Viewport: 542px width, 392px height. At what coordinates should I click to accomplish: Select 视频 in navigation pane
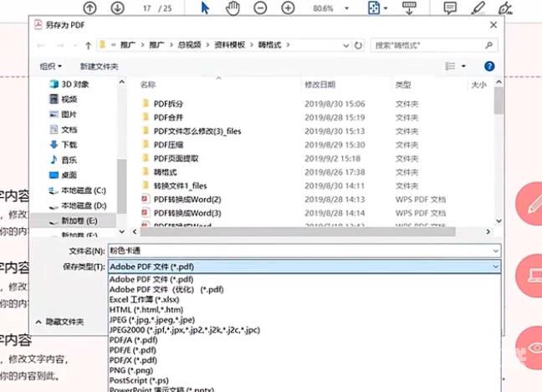[64, 99]
